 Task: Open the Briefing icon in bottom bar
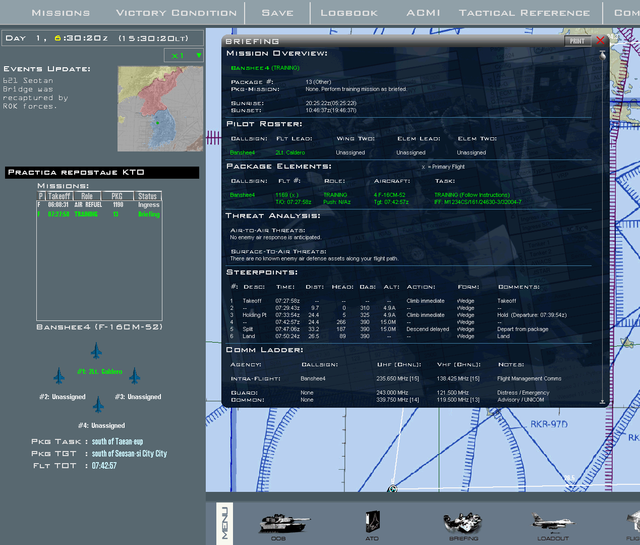coord(463,525)
